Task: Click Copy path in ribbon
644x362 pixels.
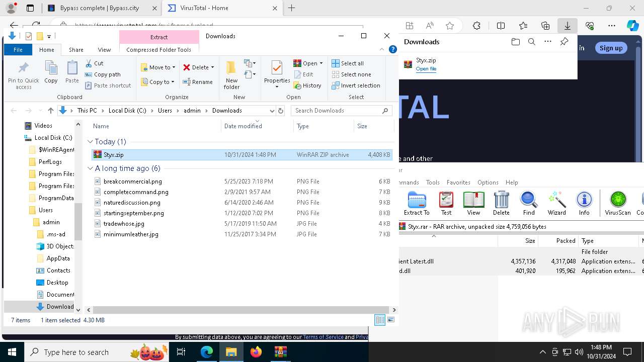Action: pos(103,74)
